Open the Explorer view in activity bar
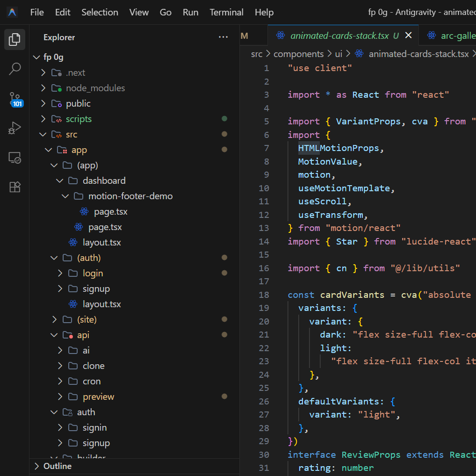The height and width of the screenshot is (476, 476). [14, 39]
